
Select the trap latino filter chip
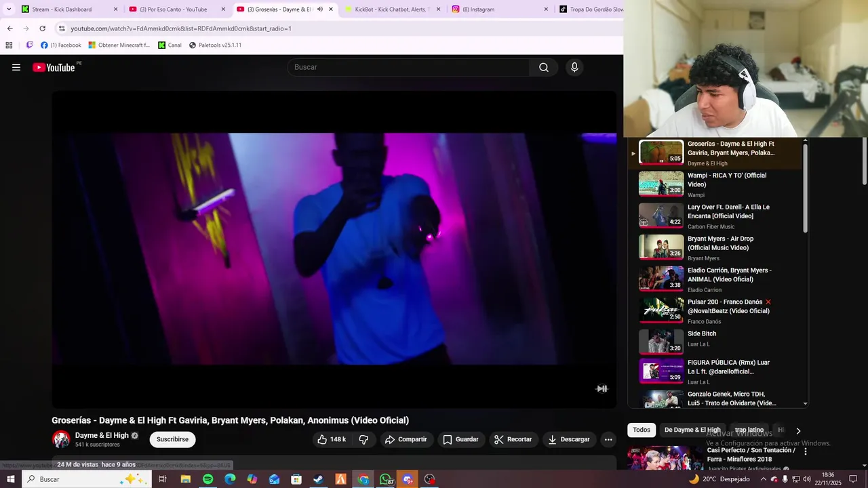[x=749, y=430]
